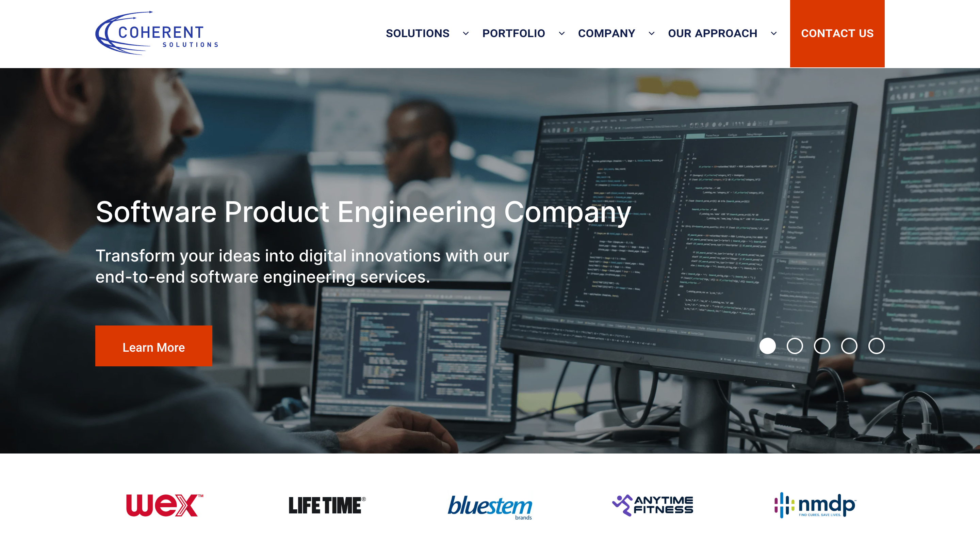Click the Bluestem Brands client logo
This screenshot has height=557, width=980.
(x=489, y=505)
